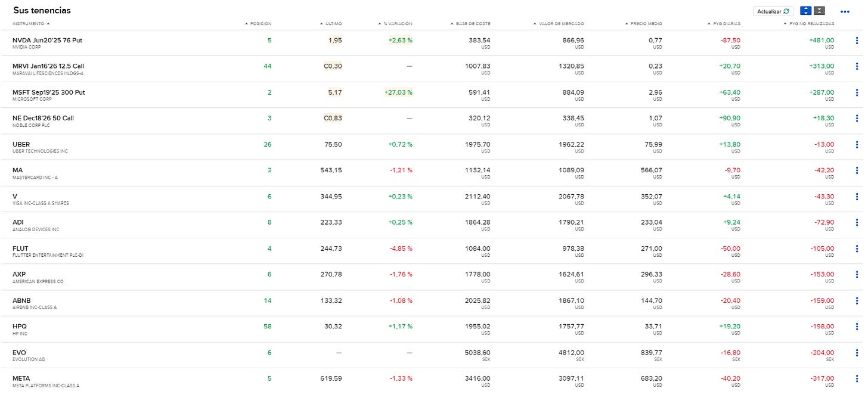The image size is (868, 404).
Task: Click the ABNB ticker name
Action: point(21,300)
